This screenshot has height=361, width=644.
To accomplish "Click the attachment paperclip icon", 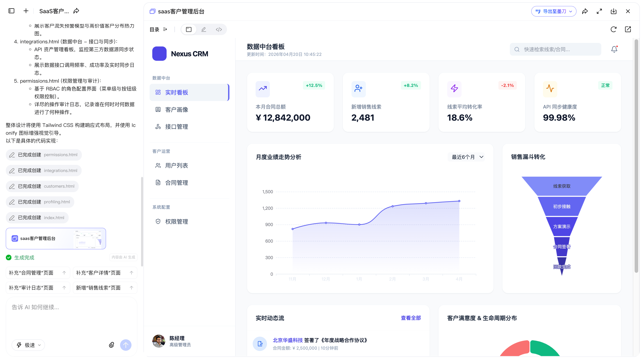I will coord(112,345).
